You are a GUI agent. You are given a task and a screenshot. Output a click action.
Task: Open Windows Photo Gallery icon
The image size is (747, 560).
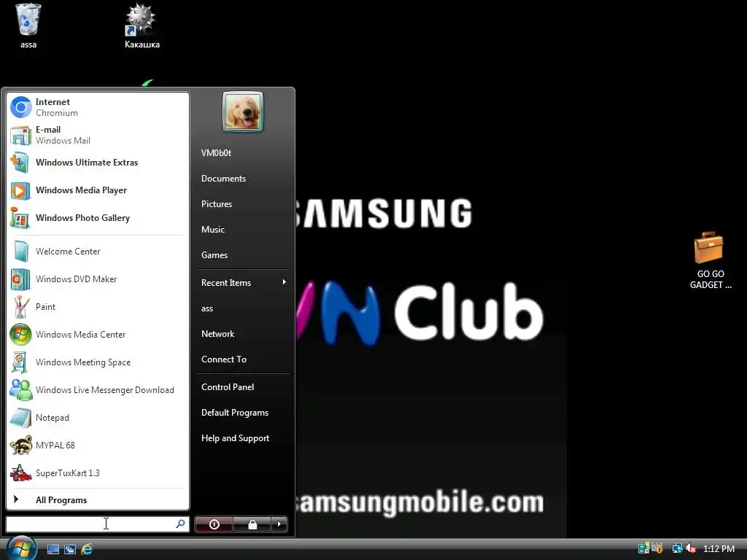click(21, 217)
